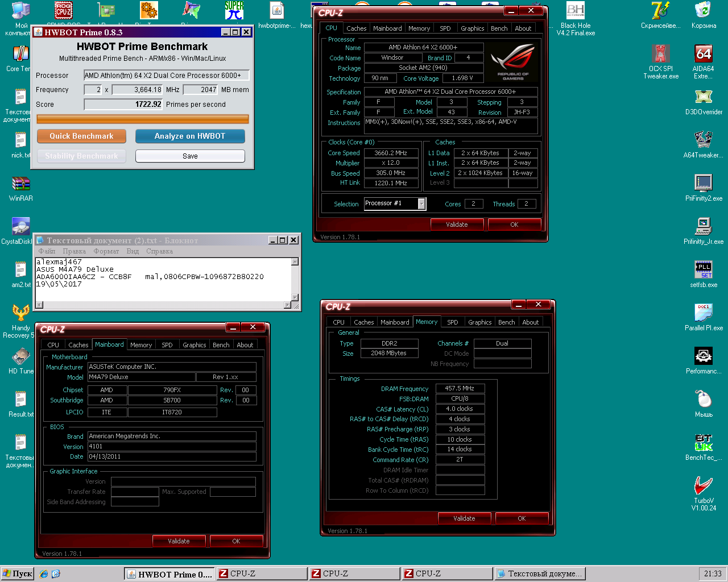
Task: Click the Chipset value 790FX
Action: tap(172, 390)
